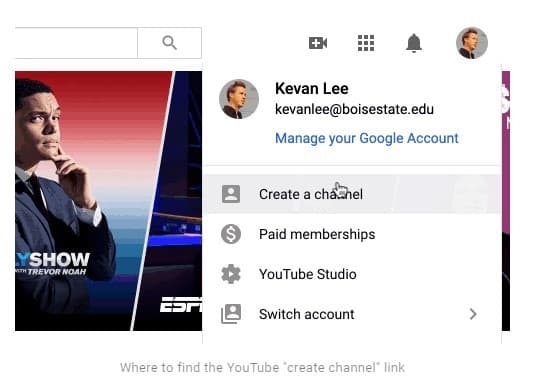Open YouTube Studio

(353, 274)
